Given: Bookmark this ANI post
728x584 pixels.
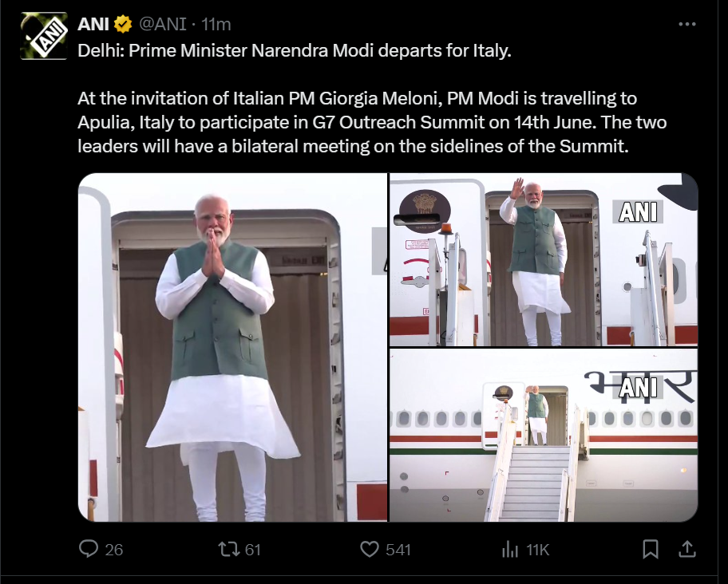Looking at the screenshot, I should click(x=651, y=549).
